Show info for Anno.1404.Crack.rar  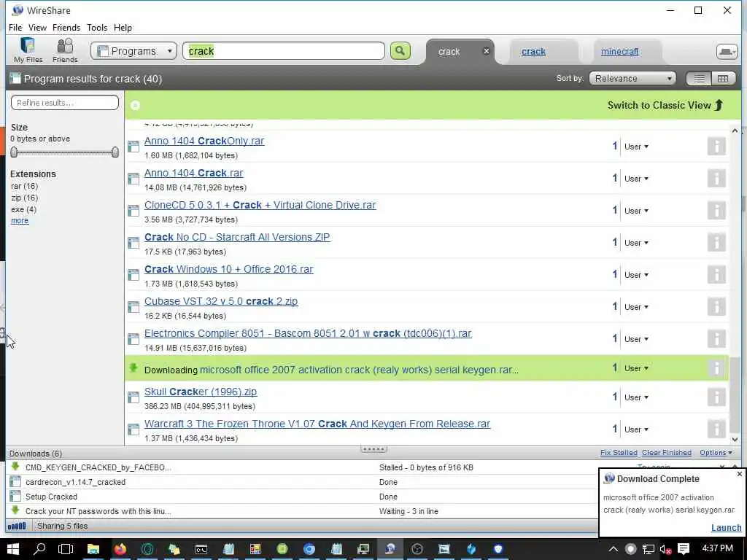point(716,178)
